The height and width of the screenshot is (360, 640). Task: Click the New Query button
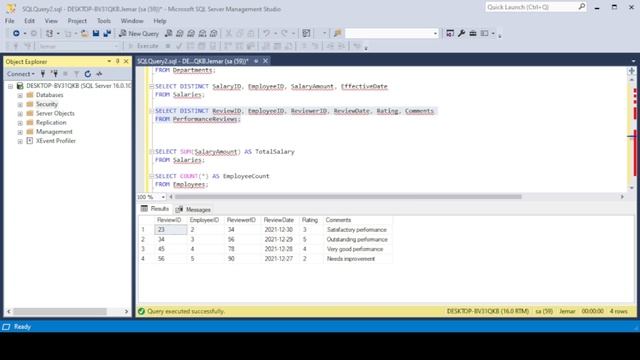click(139, 33)
